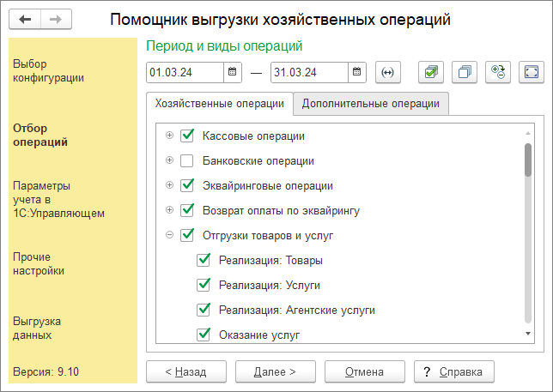
Task: Select the Реализация: Агентские услуги row text
Action: (297, 310)
